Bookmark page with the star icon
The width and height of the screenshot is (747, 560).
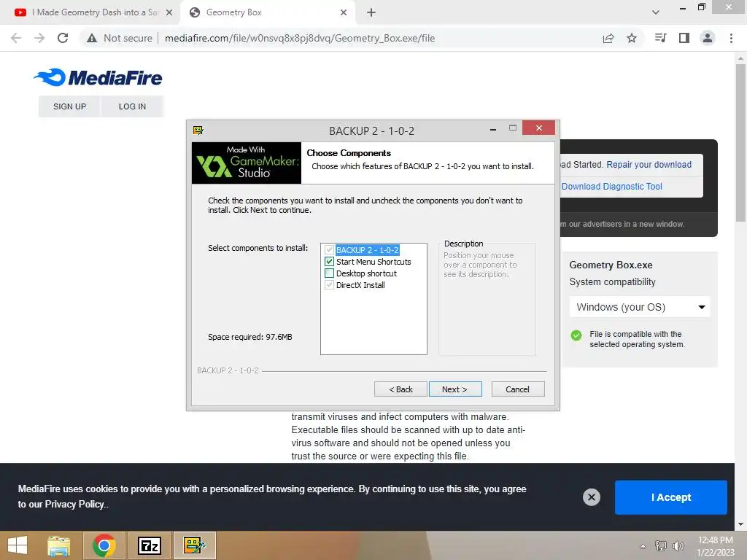(632, 38)
